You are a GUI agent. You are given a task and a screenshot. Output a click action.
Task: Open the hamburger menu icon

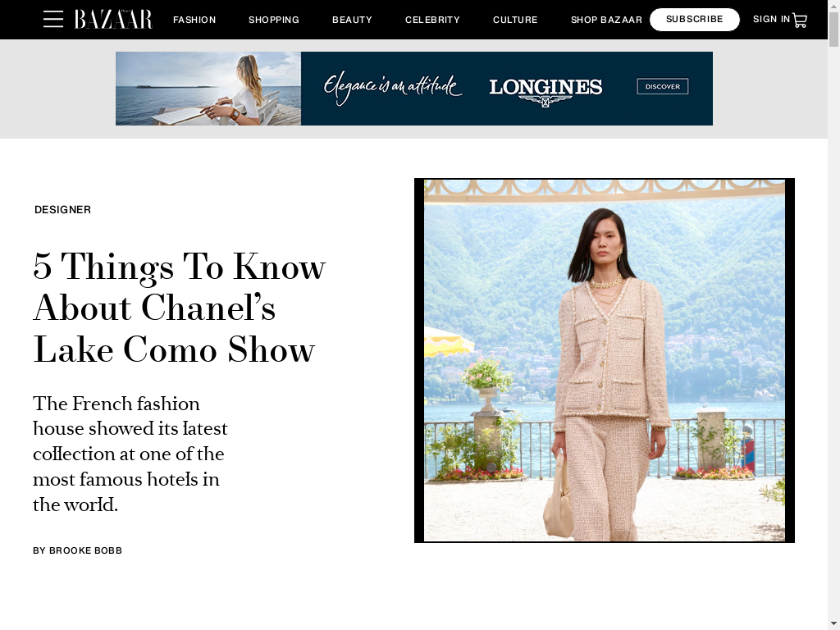pos(53,20)
